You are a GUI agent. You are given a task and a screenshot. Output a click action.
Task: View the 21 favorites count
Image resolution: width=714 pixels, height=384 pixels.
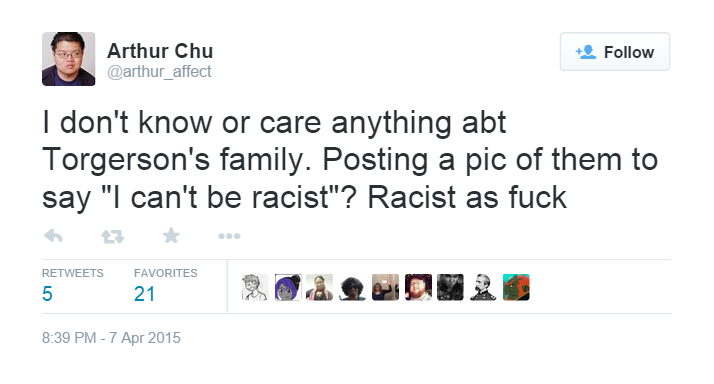144,294
